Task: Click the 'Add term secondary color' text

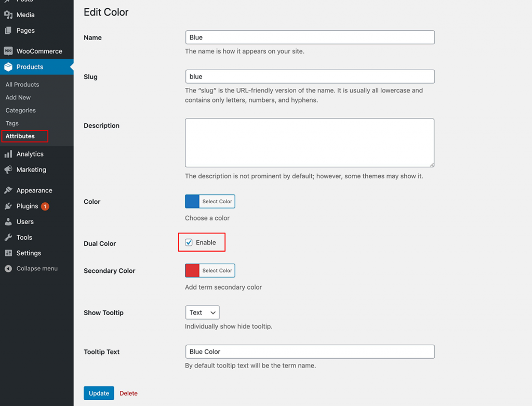Action: (223, 287)
